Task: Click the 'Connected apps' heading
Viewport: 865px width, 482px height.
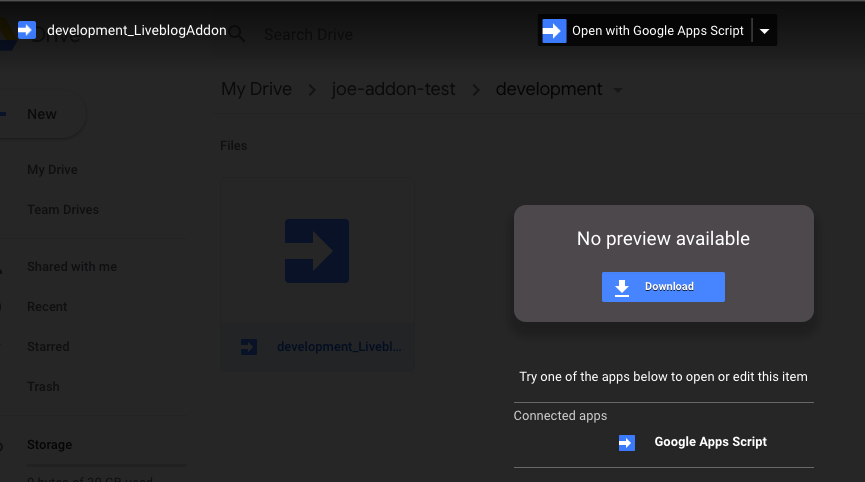Action: tap(560, 416)
